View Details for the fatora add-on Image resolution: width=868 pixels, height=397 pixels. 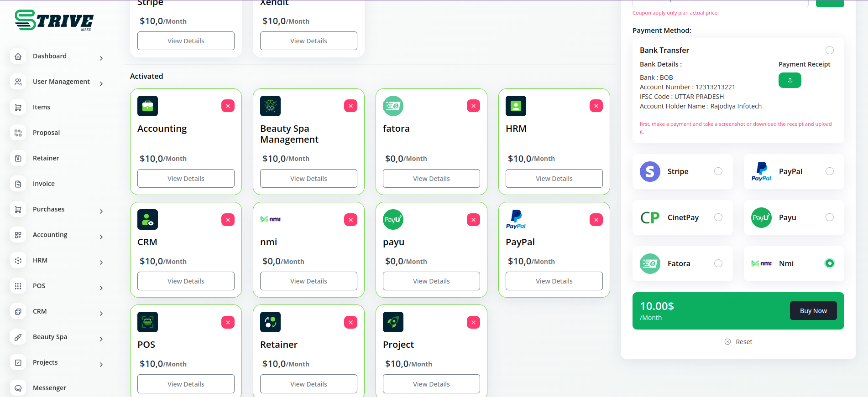[x=431, y=179]
